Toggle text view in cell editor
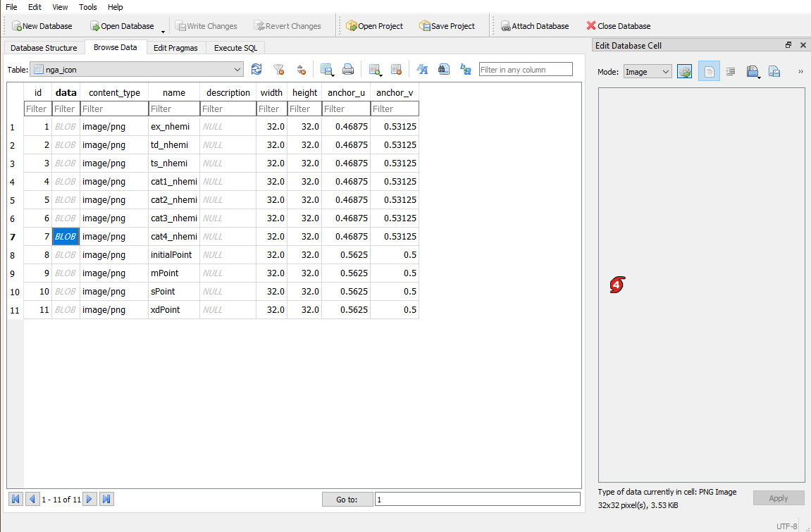Screen dimensions: 811x532 click(x=709, y=71)
